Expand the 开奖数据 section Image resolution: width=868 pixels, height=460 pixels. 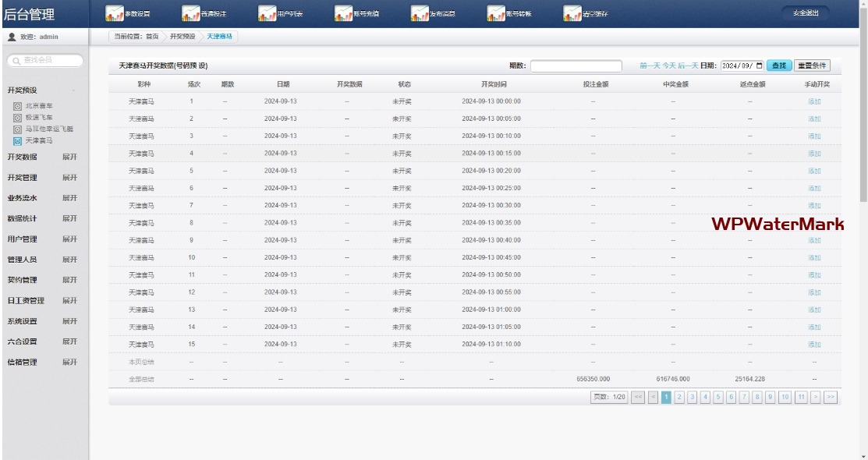(69, 157)
